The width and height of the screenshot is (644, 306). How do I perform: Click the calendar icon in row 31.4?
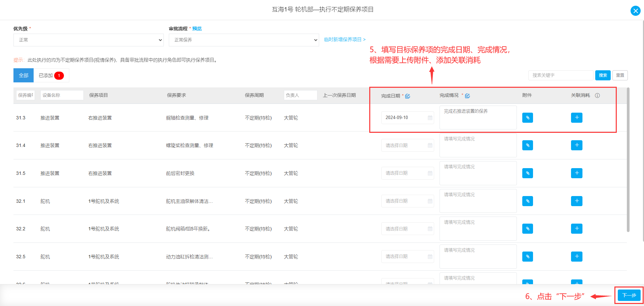(x=430, y=145)
